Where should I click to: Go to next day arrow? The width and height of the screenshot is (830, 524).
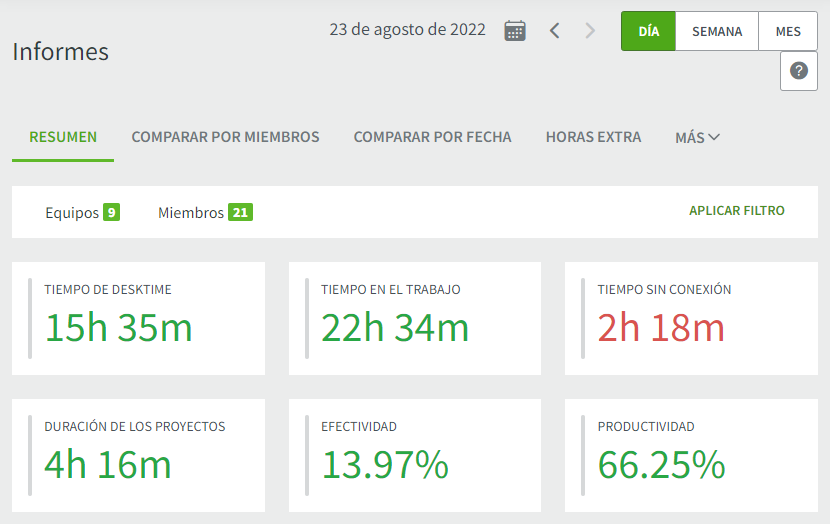coord(590,31)
